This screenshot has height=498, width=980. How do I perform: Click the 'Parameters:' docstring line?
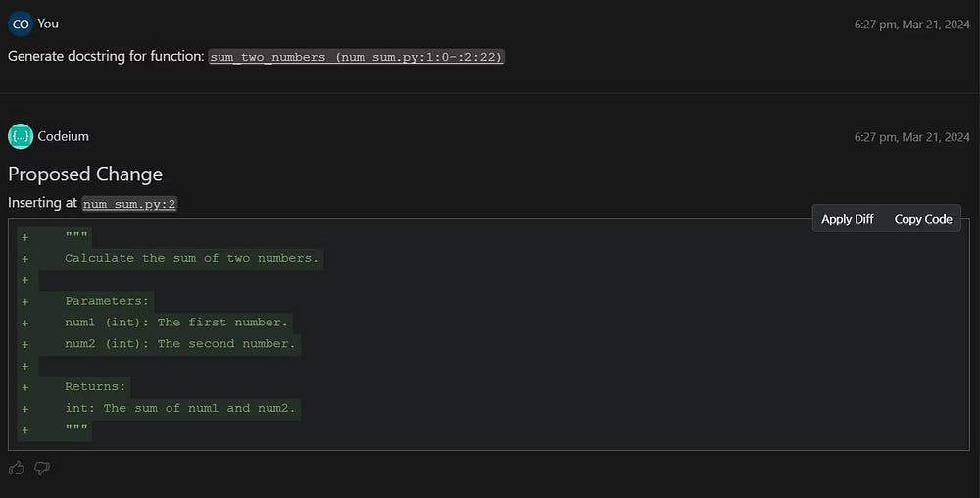point(107,301)
